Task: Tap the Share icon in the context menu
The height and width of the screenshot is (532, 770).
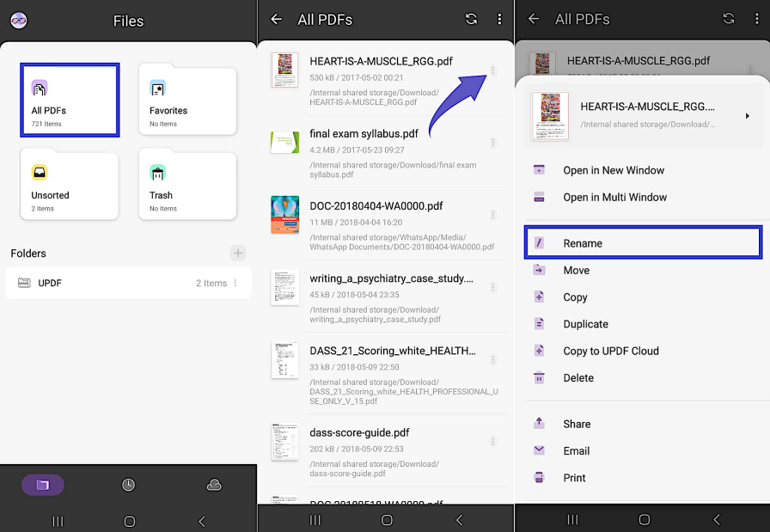Action: click(540, 423)
